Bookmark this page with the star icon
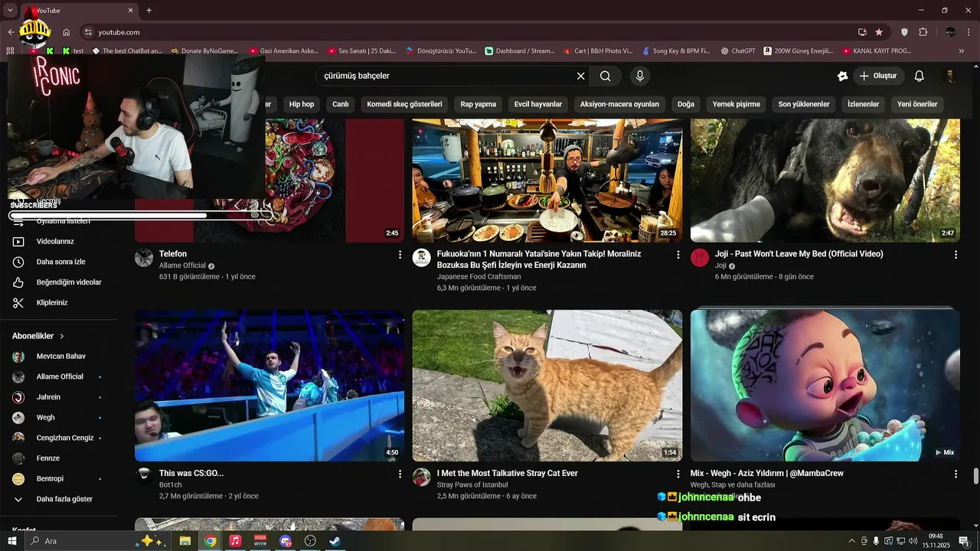 point(879,32)
